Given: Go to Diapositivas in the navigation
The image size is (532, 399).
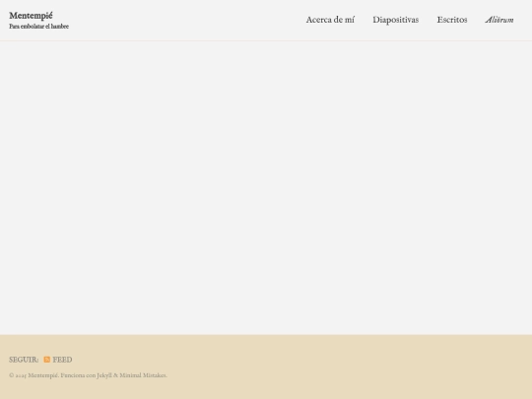Looking at the screenshot, I should (396, 20).
